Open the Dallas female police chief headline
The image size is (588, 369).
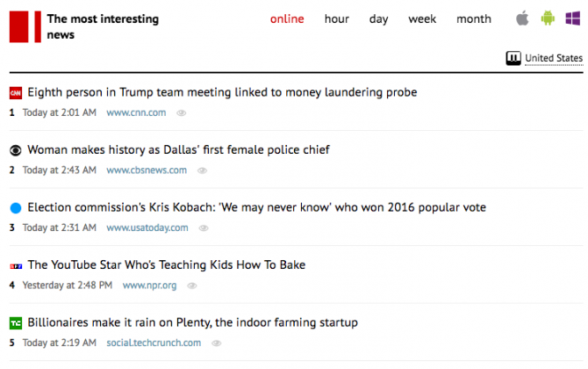click(178, 150)
